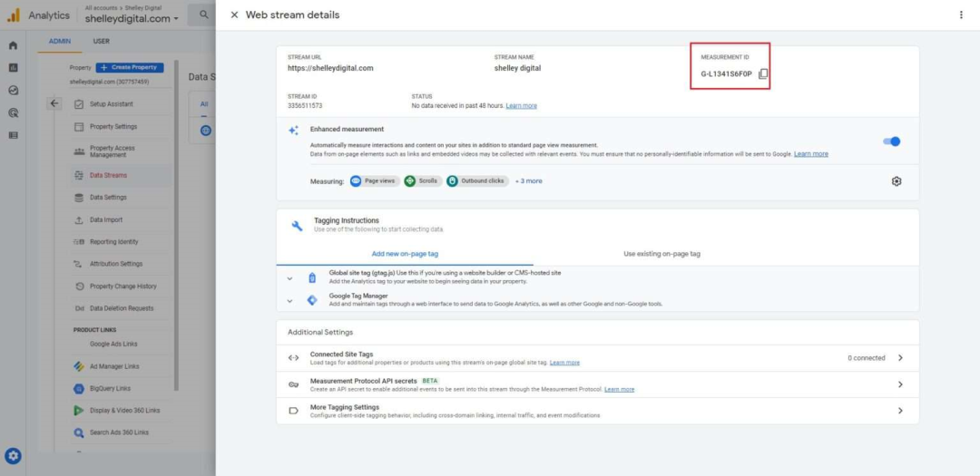Toggle Enhanced measurement switch

tap(892, 141)
